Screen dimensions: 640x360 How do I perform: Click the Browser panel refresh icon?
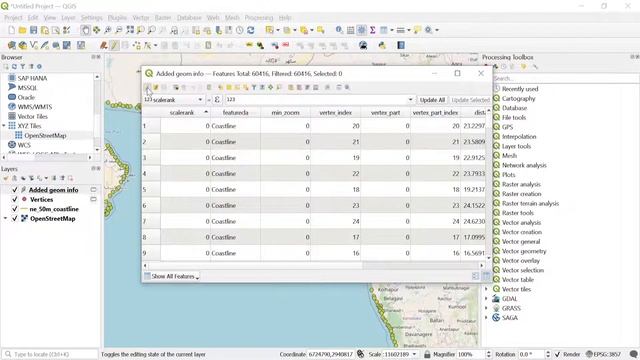point(14,67)
